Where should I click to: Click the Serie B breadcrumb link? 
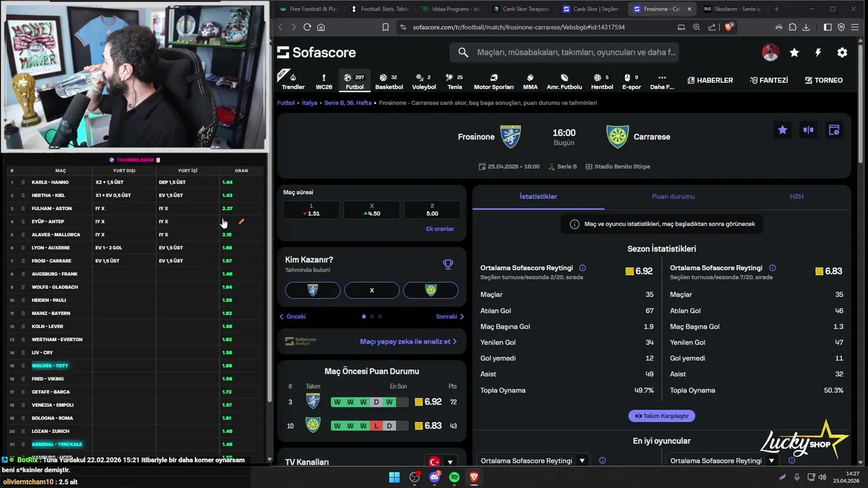coord(348,103)
